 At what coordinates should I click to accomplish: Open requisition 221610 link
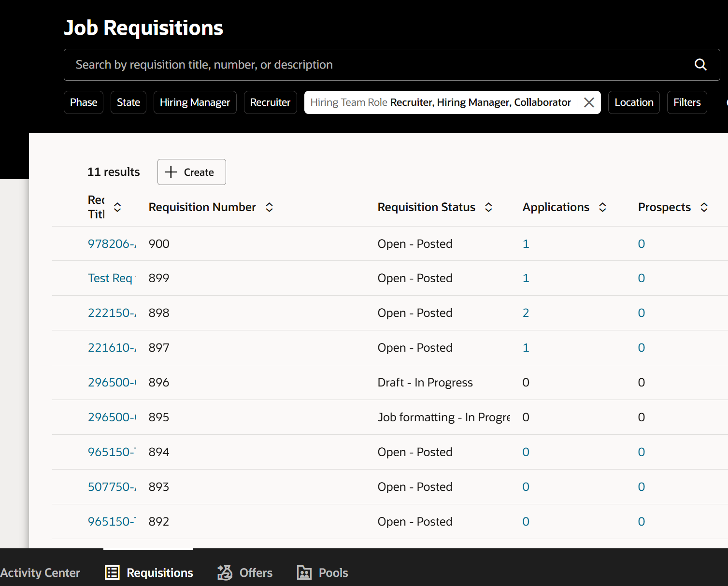(112, 348)
